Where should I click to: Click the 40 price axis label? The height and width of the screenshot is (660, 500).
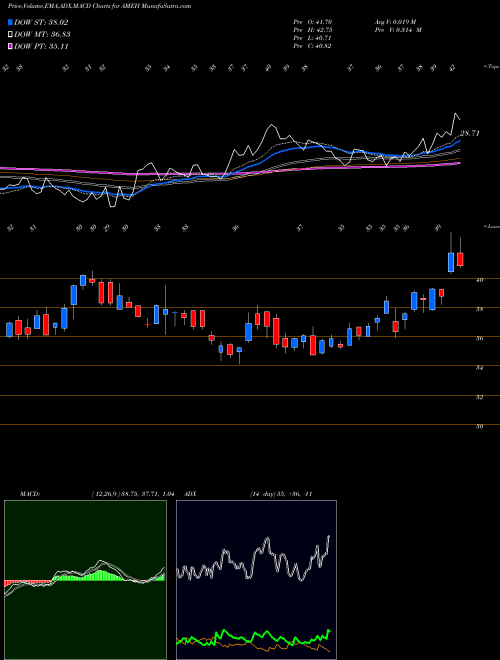(479, 279)
